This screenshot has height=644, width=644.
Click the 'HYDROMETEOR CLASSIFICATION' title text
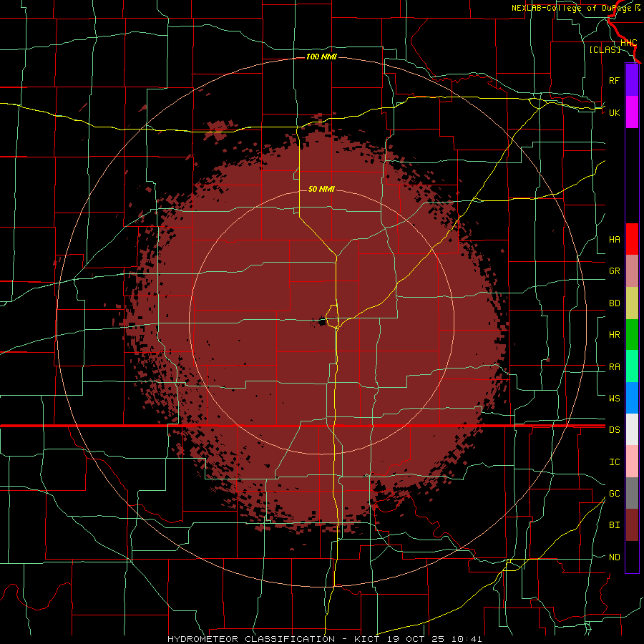pyautogui.click(x=251, y=639)
